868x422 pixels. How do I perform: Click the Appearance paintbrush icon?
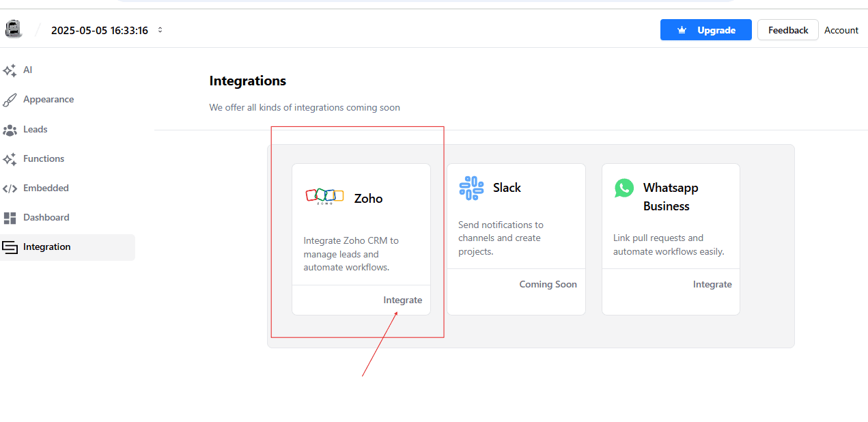point(10,100)
